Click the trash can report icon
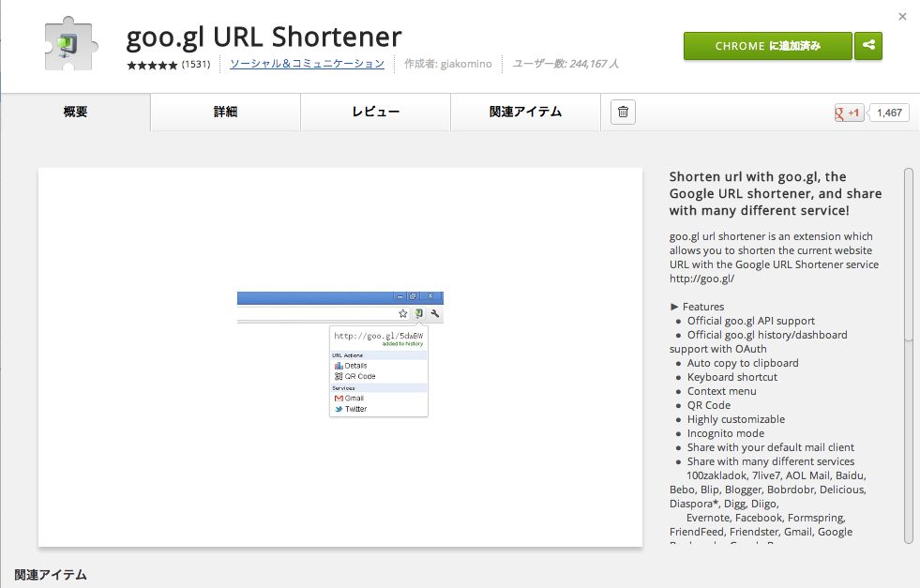 [623, 113]
